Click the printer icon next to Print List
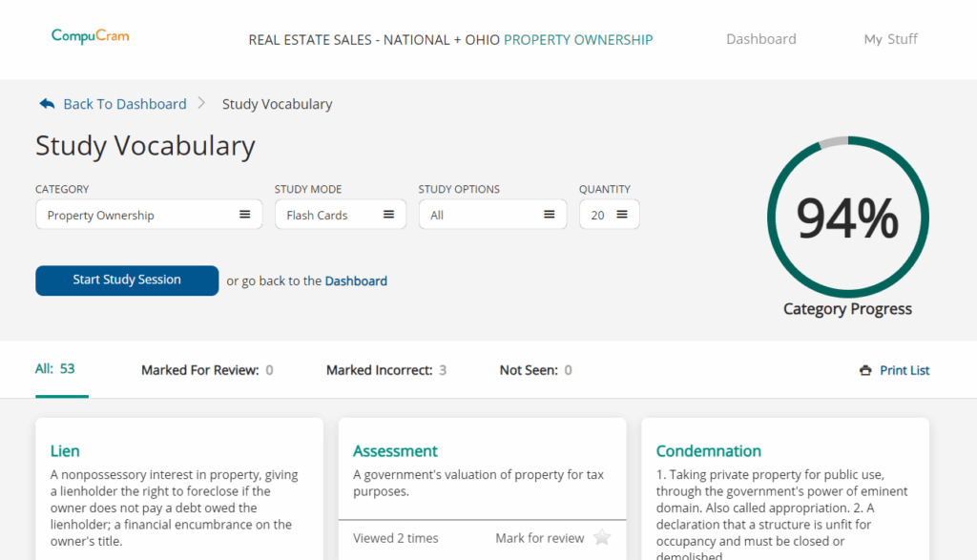977x560 pixels. tap(865, 371)
